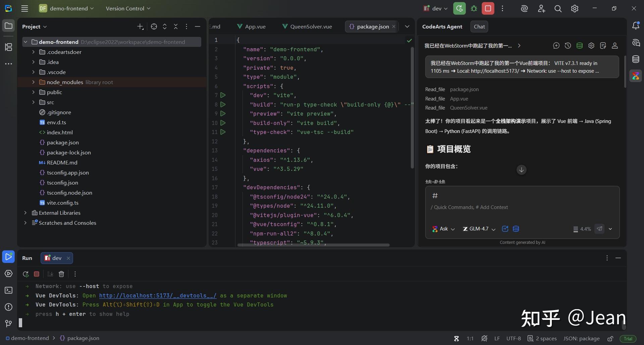This screenshot has height=345, width=644.
Task: Open Version Control menu
Action: coord(128,8)
